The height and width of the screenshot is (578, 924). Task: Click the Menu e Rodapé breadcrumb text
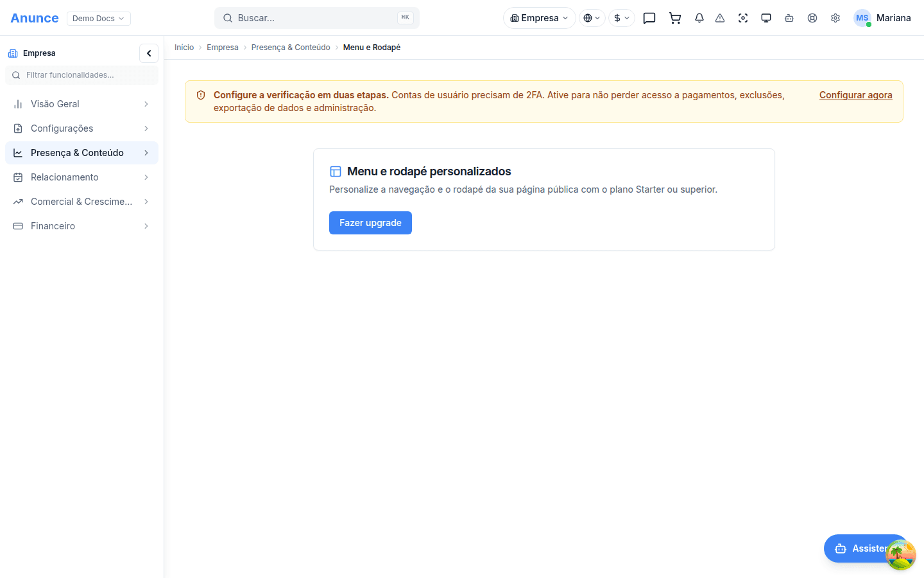pos(372,48)
